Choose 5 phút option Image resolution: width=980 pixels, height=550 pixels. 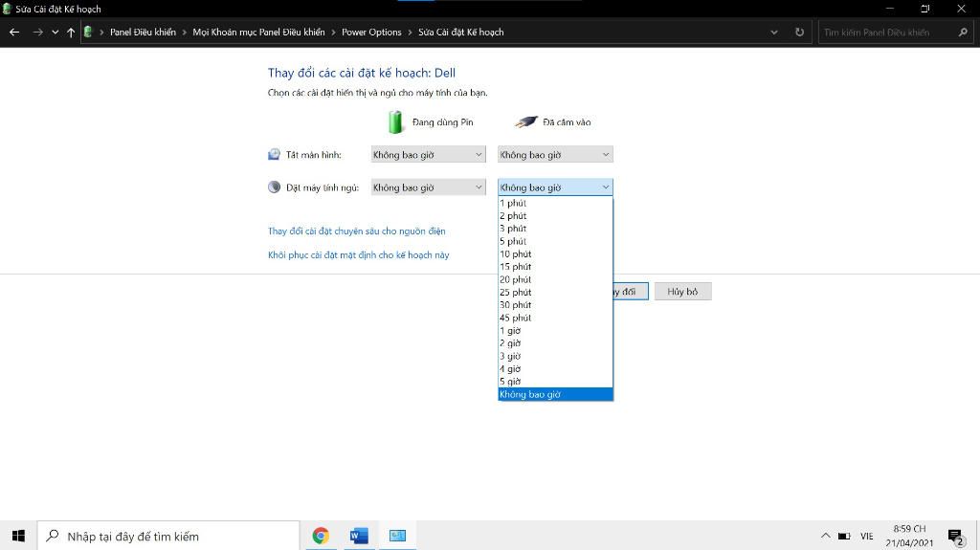(x=555, y=241)
